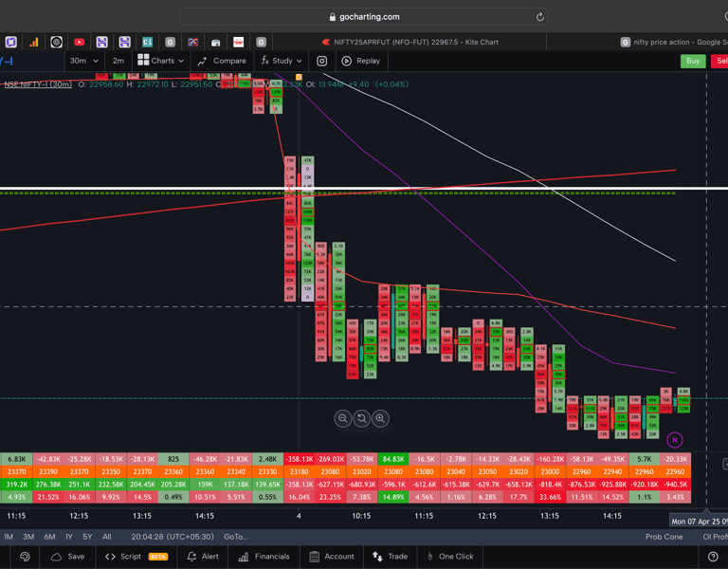Click the 23180 price cell in orange row
Viewport: 728px width, 569px height.
(300, 472)
